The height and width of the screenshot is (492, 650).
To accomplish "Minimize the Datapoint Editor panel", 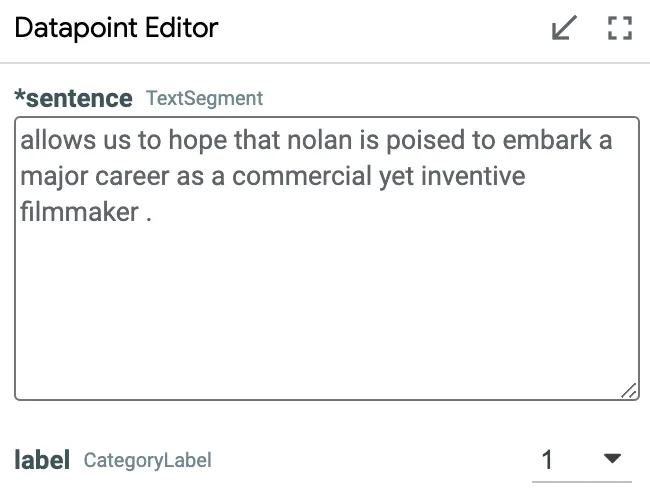I will coord(564,29).
